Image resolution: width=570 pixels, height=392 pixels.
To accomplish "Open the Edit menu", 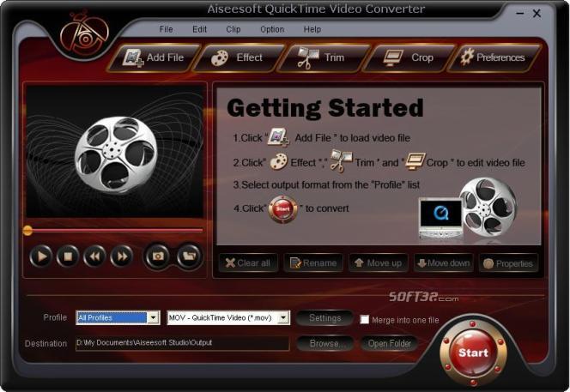I will [x=199, y=29].
